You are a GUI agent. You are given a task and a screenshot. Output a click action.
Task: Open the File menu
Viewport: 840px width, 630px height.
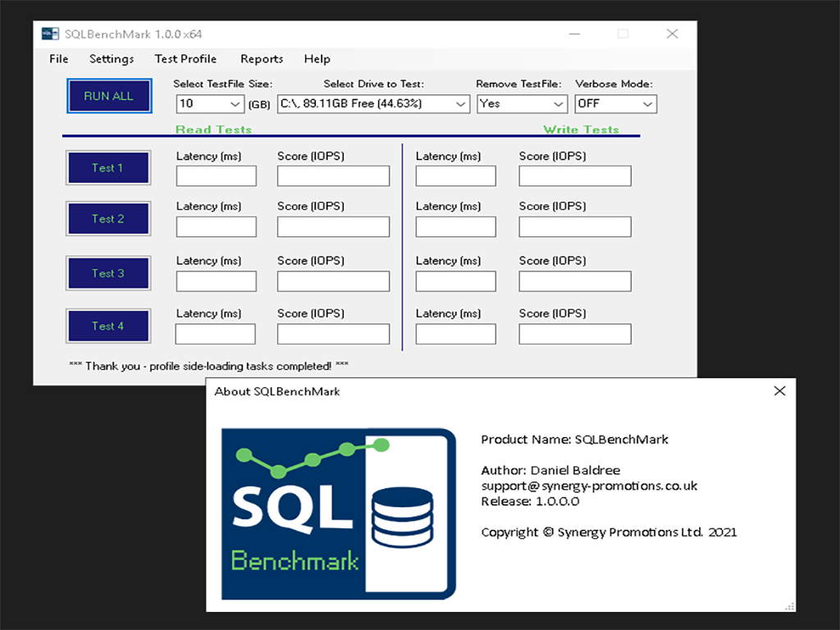(59, 59)
